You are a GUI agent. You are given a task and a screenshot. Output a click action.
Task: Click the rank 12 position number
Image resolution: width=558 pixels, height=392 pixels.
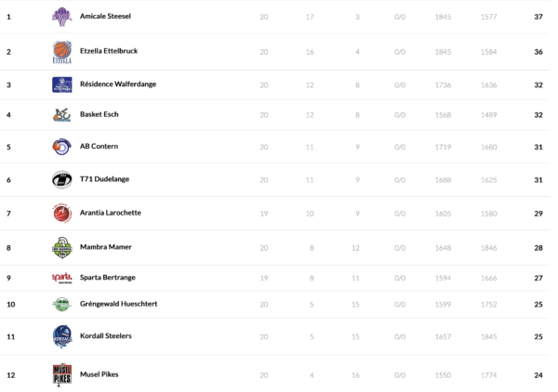10,374
